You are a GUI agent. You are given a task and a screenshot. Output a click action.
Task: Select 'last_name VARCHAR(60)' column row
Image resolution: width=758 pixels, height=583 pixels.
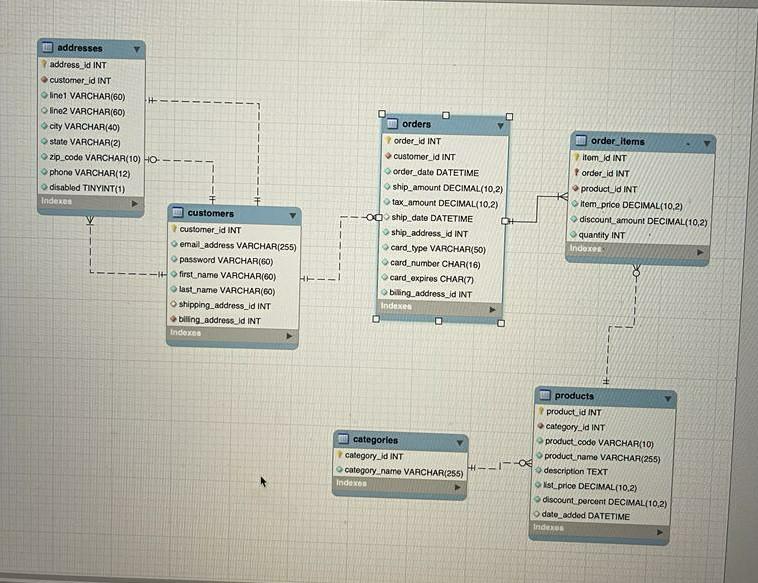[x=233, y=290]
